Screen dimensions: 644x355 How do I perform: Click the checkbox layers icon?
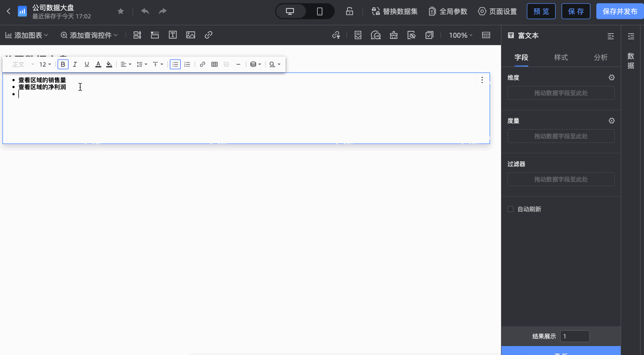[x=429, y=35]
